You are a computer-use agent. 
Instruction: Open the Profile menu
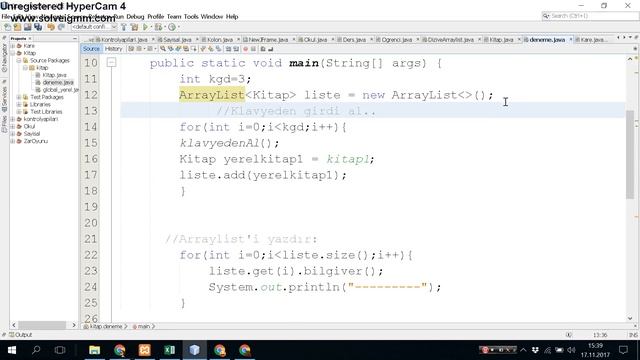[156, 17]
